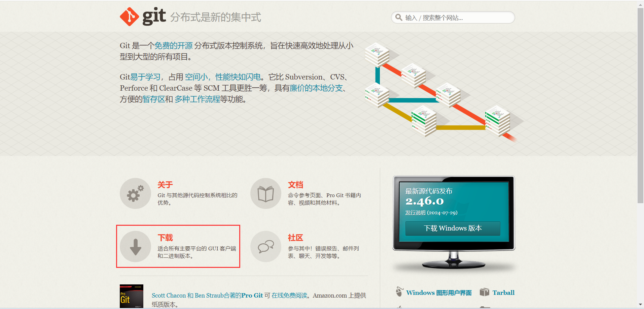Open the 下载 heading link
Screen dimensions: 644x309
point(165,238)
